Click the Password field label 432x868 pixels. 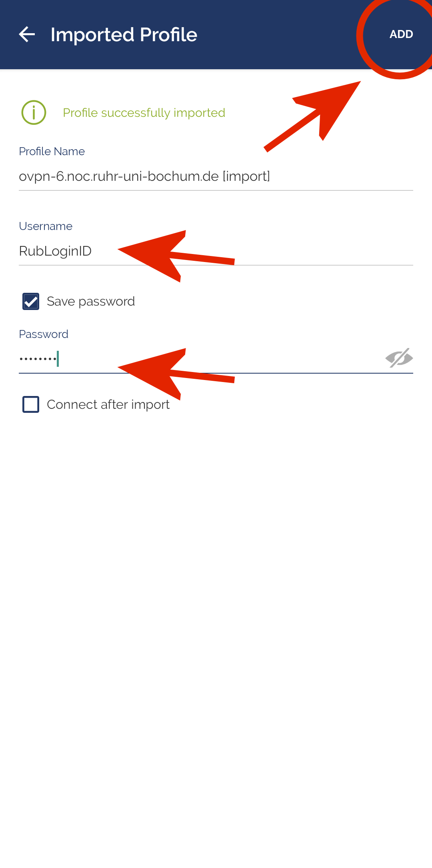click(x=44, y=334)
